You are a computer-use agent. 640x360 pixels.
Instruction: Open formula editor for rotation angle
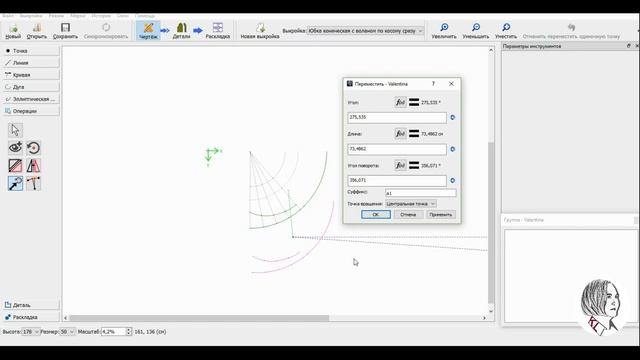[x=400, y=165]
